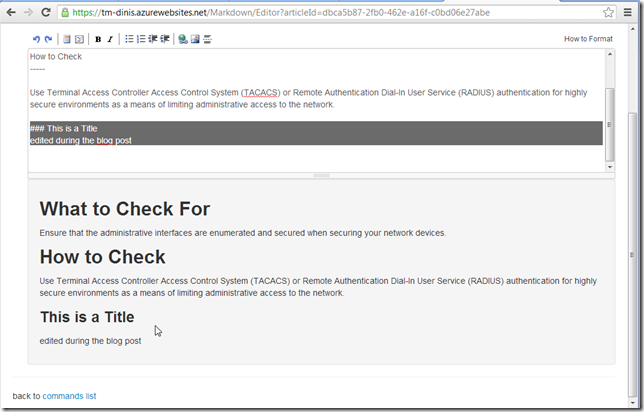Insert an image using the picture icon

coord(195,39)
